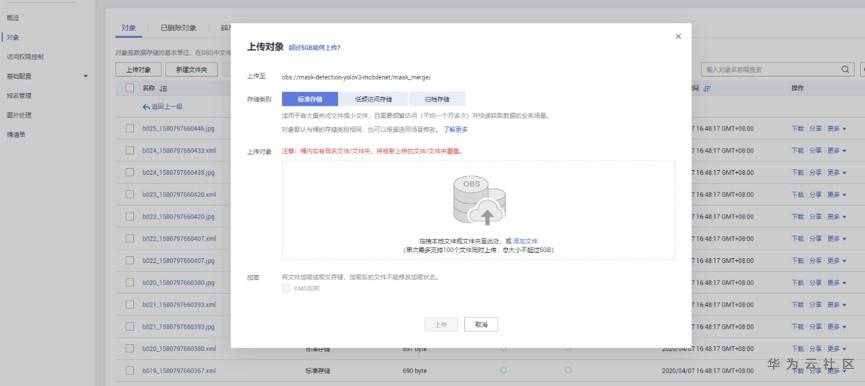Open file b023 jpg name link
The image size is (865, 386).
click(178, 216)
